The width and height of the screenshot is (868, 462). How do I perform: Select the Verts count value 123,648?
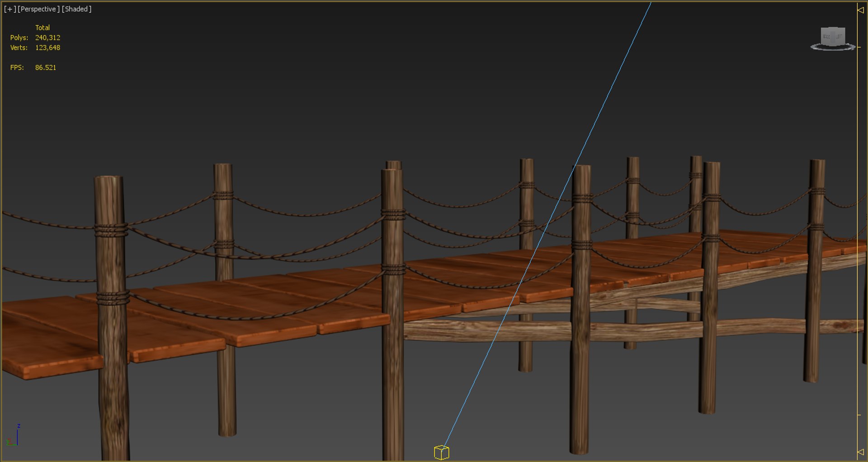click(x=47, y=48)
